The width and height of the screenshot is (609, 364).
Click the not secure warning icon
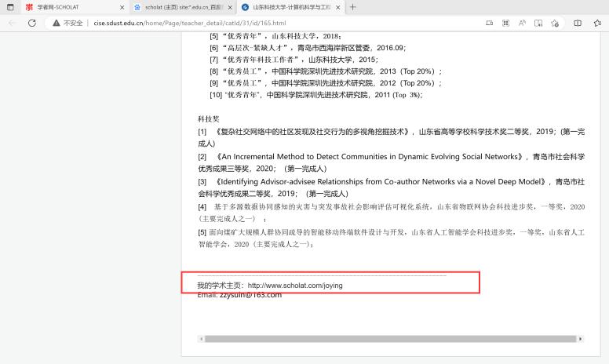57,24
